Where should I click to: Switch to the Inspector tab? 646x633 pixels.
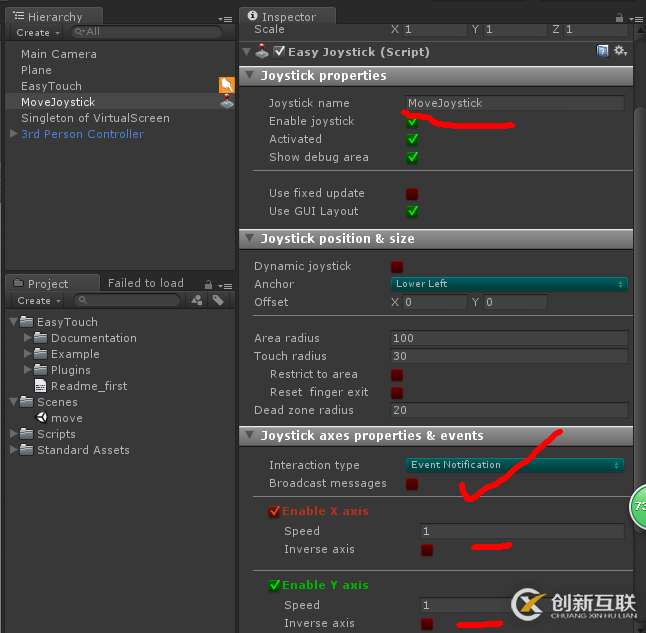(288, 16)
